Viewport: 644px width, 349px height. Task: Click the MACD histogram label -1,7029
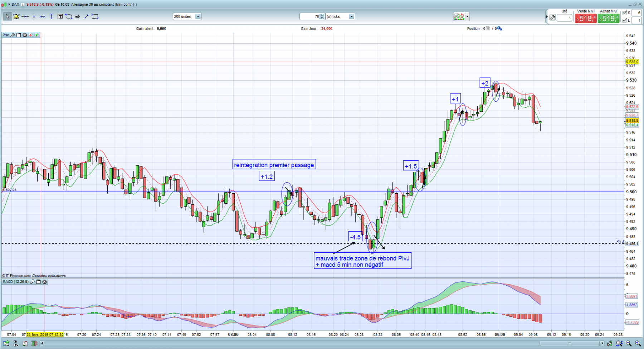click(x=632, y=322)
